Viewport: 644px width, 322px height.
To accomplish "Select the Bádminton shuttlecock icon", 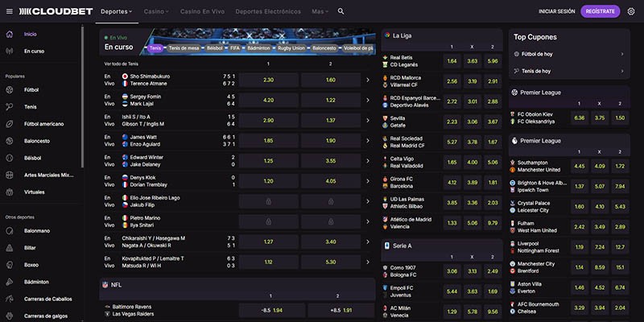I will coord(10,283).
